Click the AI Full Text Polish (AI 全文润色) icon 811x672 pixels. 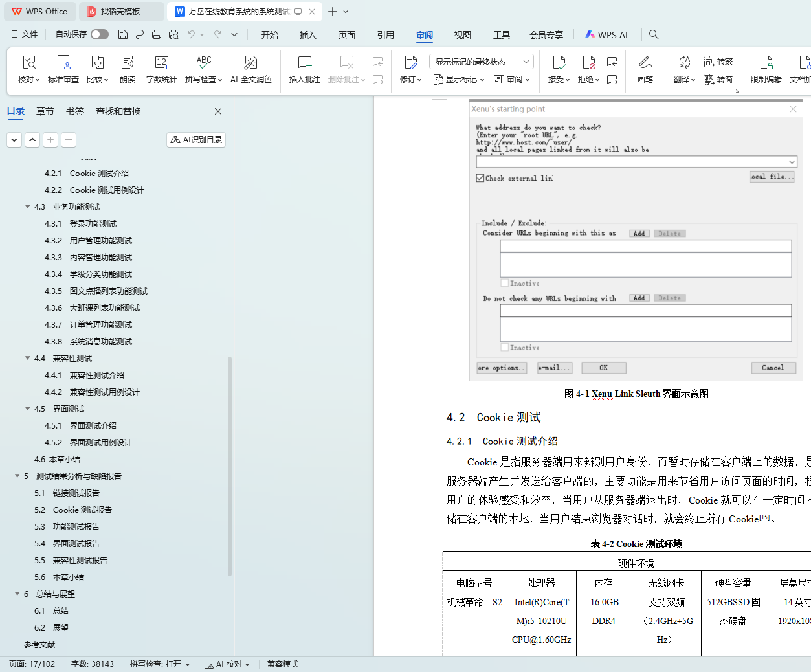(x=250, y=69)
